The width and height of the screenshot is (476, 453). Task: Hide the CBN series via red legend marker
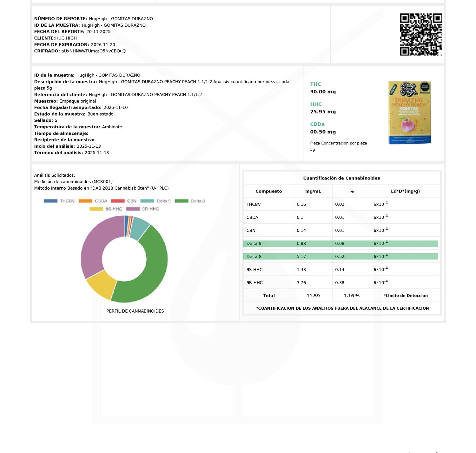coord(118,201)
